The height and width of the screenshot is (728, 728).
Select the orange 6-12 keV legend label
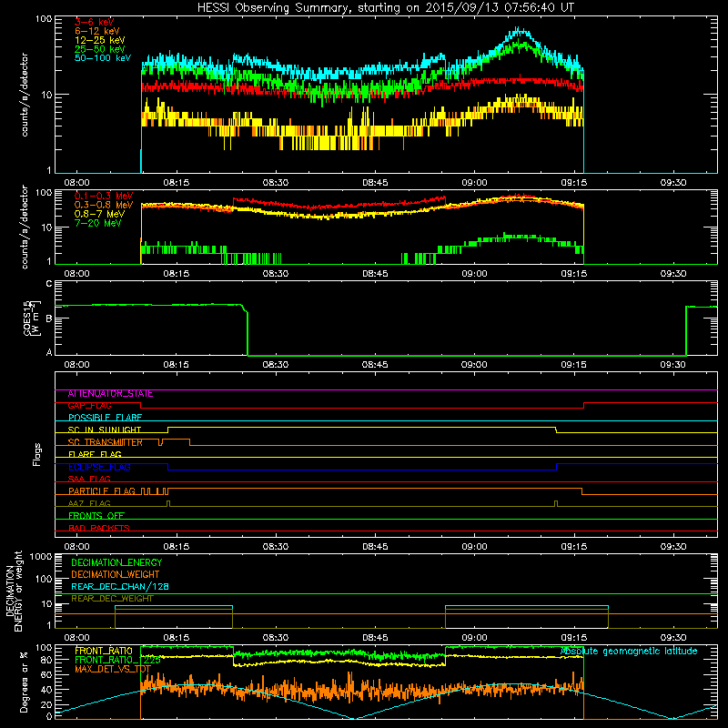[x=97, y=31]
